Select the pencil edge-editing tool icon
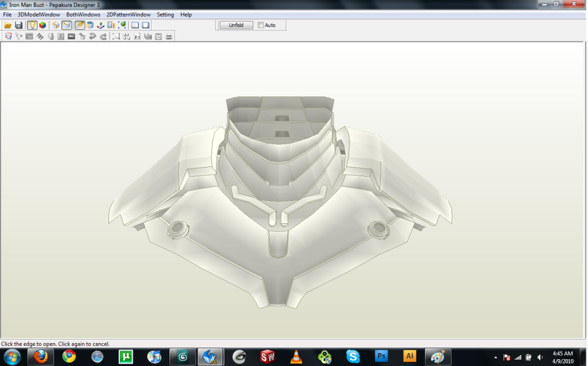This screenshot has width=588, height=366. [x=80, y=25]
